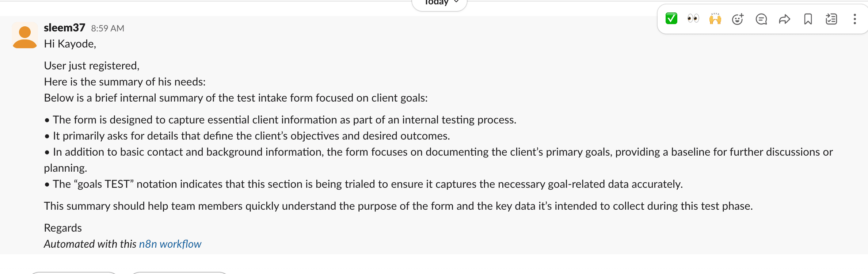Click the bullet about internal testing process
The image size is (868, 274).
[280, 120]
